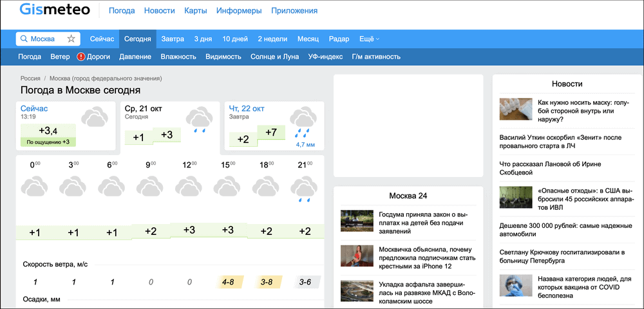Toggle the favorite star for Москва
644x309 pixels.
pos(71,39)
